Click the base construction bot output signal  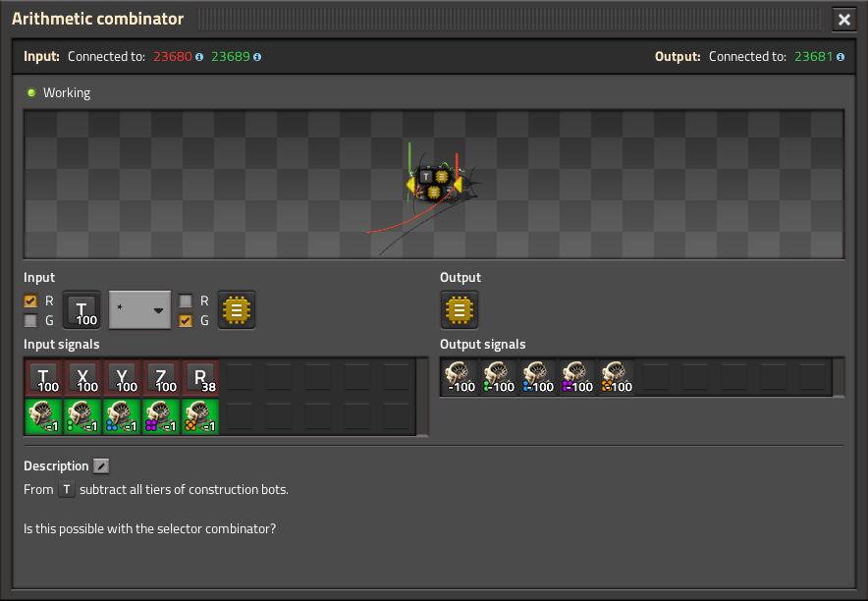459,377
